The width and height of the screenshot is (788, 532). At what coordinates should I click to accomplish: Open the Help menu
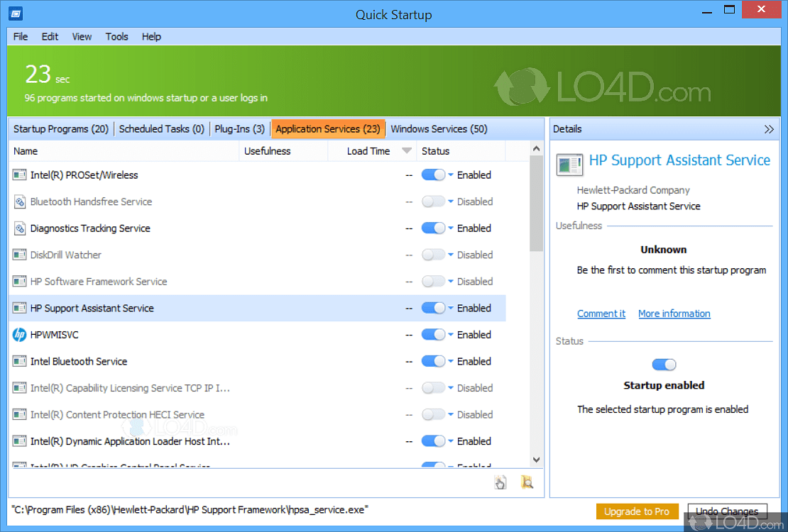pos(151,37)
